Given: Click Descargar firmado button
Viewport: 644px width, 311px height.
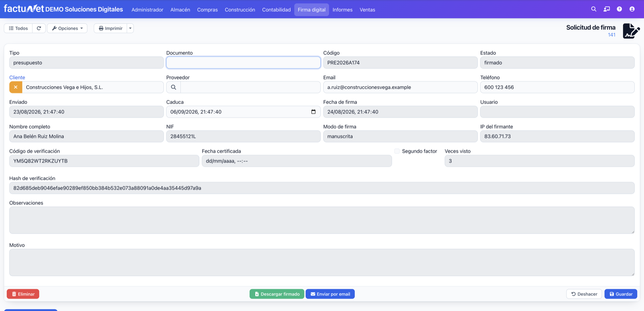Looking at the screenshot, I should tap(277, 294).
